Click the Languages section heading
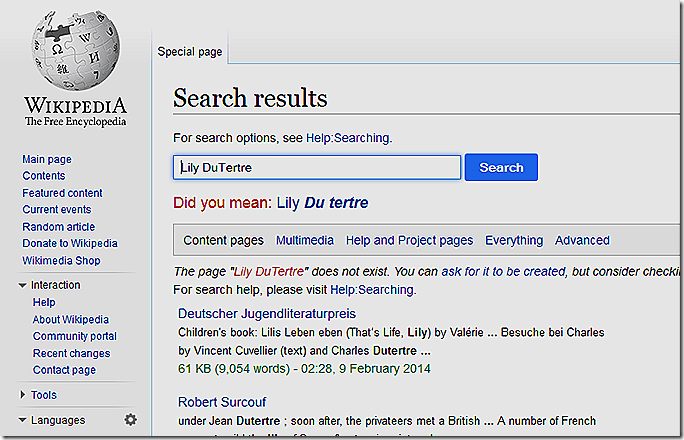 point(58,420)
